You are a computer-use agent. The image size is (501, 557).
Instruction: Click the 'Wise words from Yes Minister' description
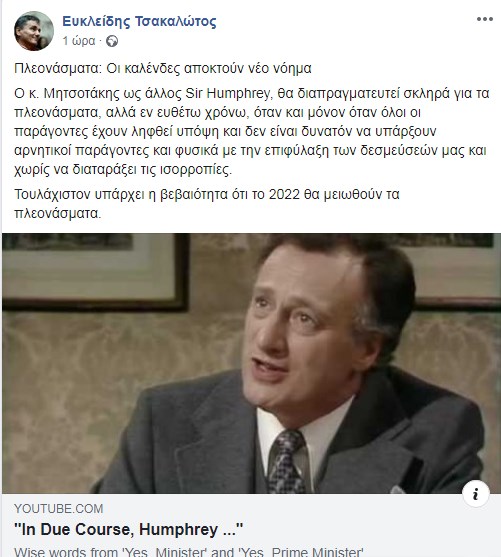click(x=189, y=552)
